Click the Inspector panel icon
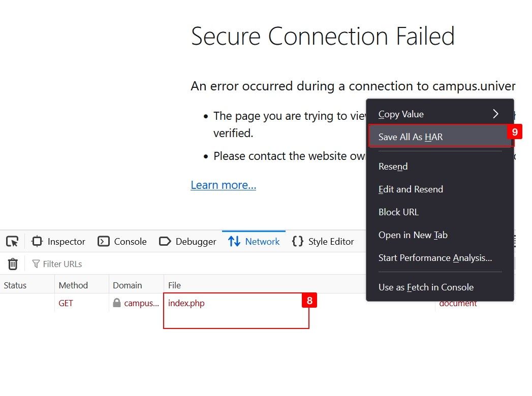The image size is (532, 396). 37,241
